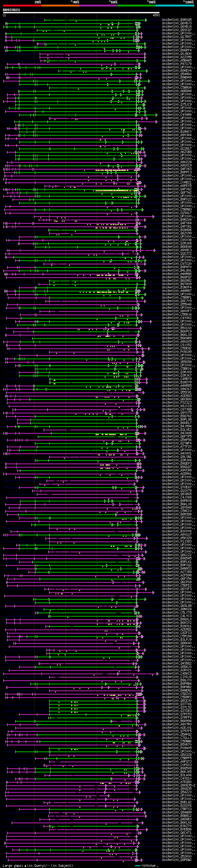This screenshot has height=868, width=197.
Task: Click the UniRef100_A7TFZ0 entry
Action: tap(177, 446)
